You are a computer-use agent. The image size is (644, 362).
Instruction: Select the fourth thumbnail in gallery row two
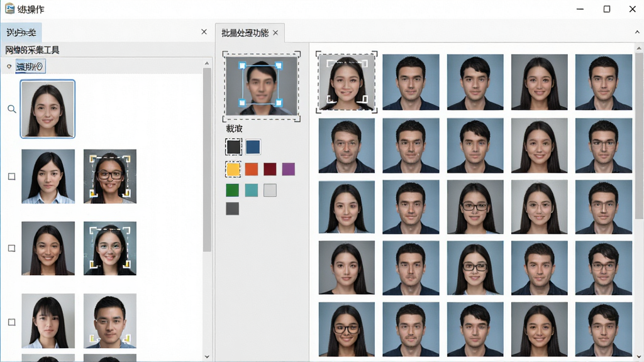coord(539,145)
